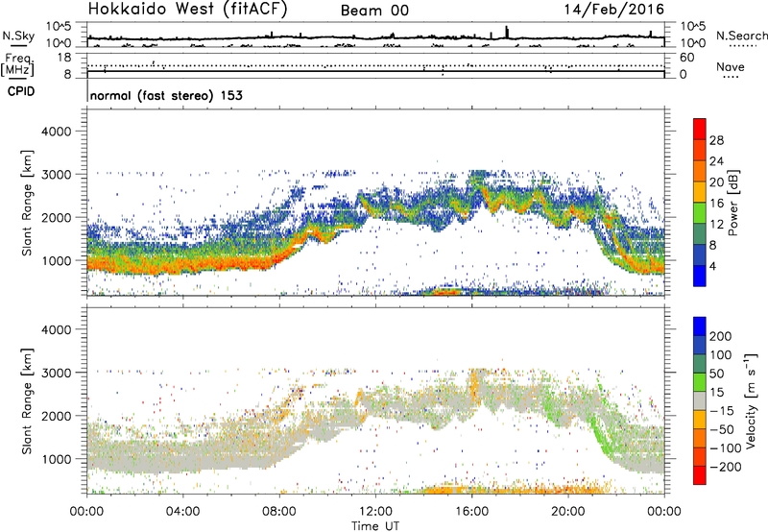Viewport: 768px width, 532px height.
Task: Click the "08:00" time axis label
Action: coord(279,512)
